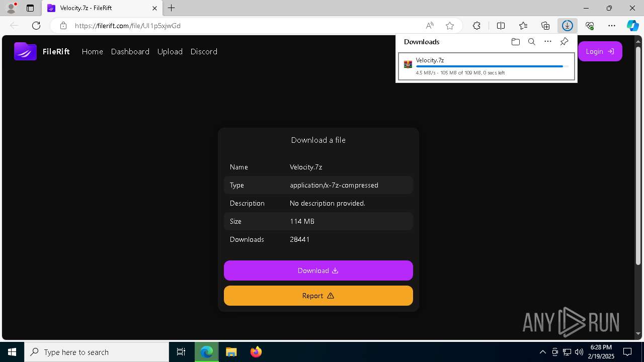644x362 pixels.
Task: Toggle the Downloads toolbar button
Action: point(568,26)
